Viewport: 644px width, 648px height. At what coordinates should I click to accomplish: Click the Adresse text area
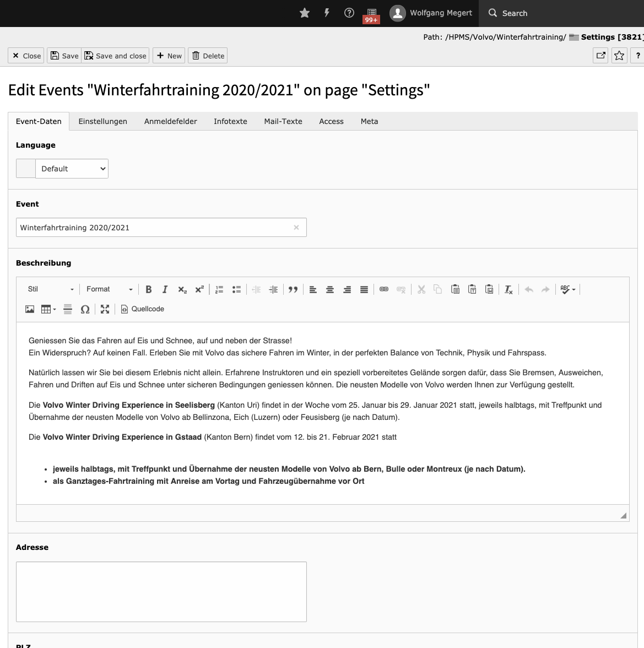161,592
